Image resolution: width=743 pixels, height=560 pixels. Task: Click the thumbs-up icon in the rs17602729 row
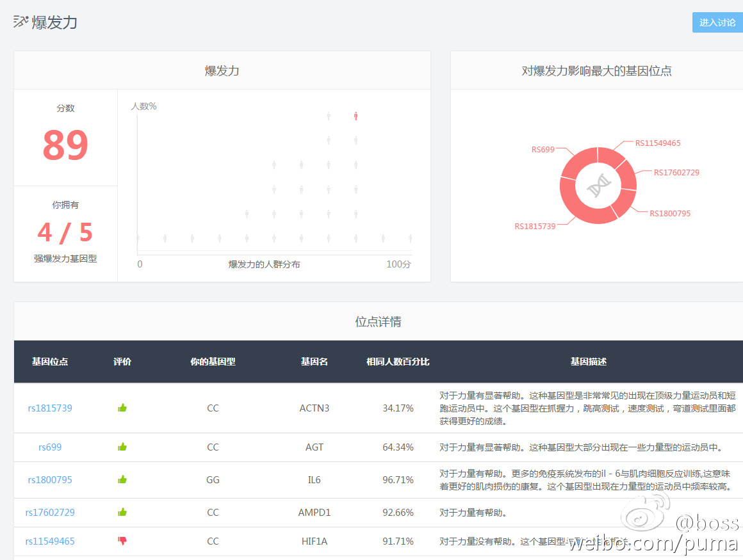tap(122, 512)
